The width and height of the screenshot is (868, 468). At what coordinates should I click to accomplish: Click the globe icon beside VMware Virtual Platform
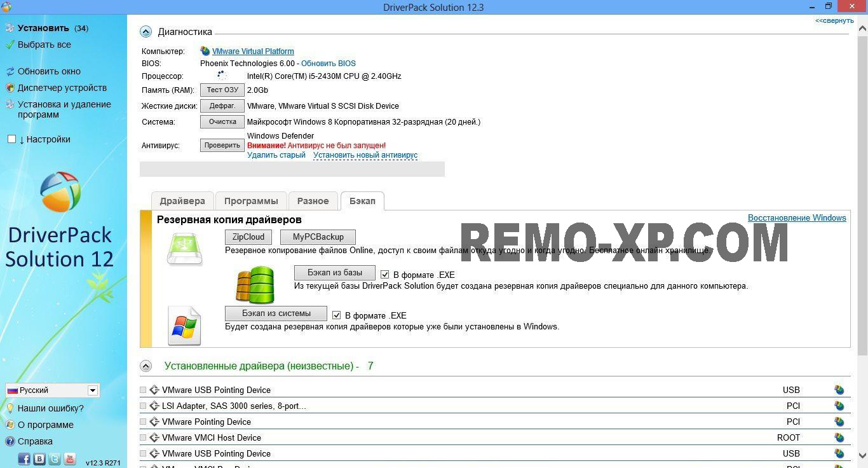pos(205,51)
